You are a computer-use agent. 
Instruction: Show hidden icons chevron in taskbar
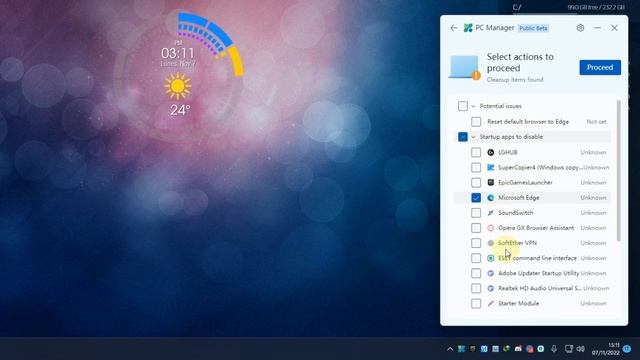(x=450, y=349)
